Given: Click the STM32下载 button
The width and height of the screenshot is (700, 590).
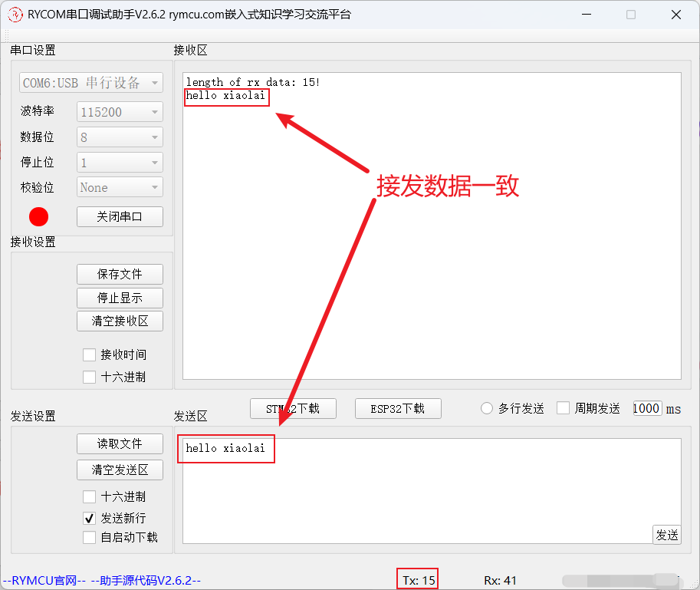Looking at the screenshot, I should [x=293, y=408].
